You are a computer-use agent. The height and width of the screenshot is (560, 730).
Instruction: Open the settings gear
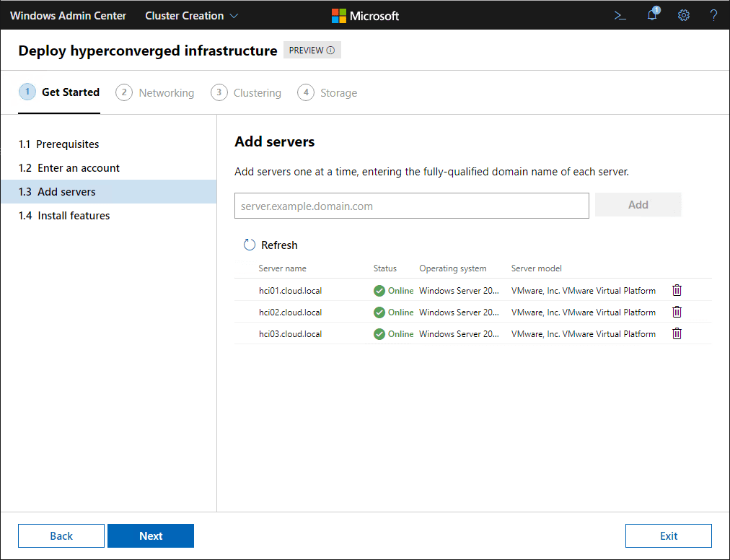click(x=683, y=15)
